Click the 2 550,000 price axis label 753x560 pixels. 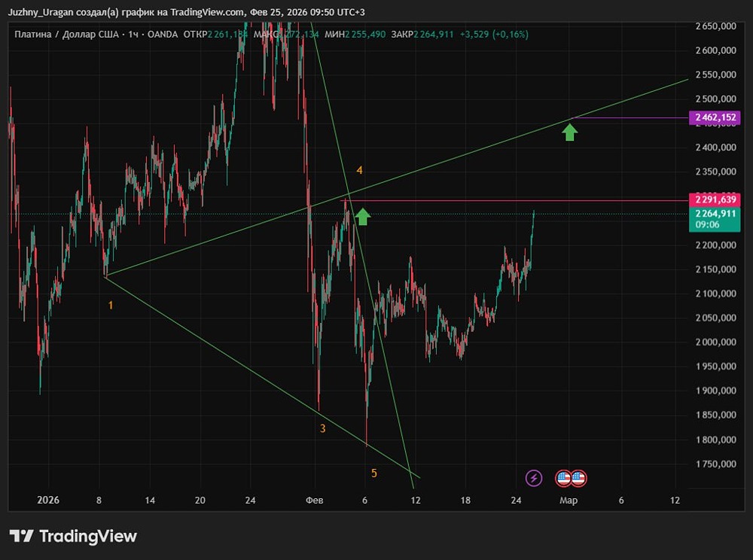click(x=715, y=75)
